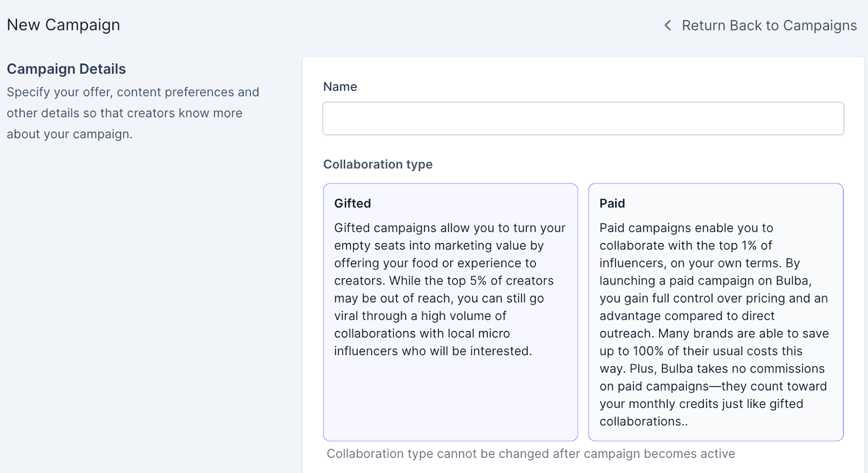Click the collaboration type cannot be changed note

[x=531, y=454]
